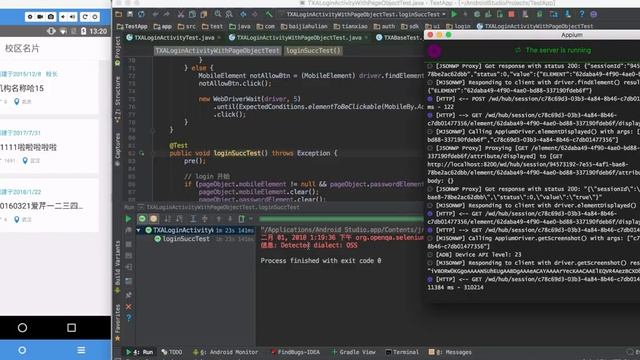
Task: Click the Copy icon in toolbar
Action: 192,14
